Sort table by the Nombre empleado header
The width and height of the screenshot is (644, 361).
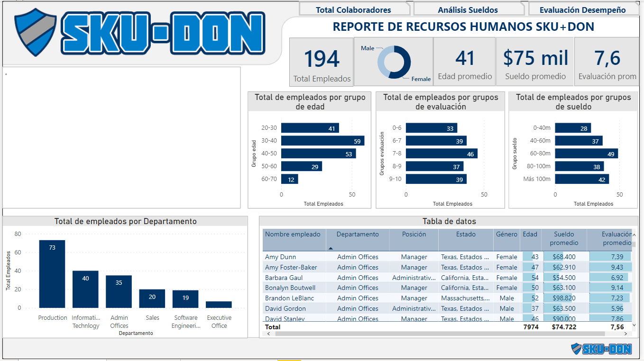pyautogui.click(x=293, y=235)
